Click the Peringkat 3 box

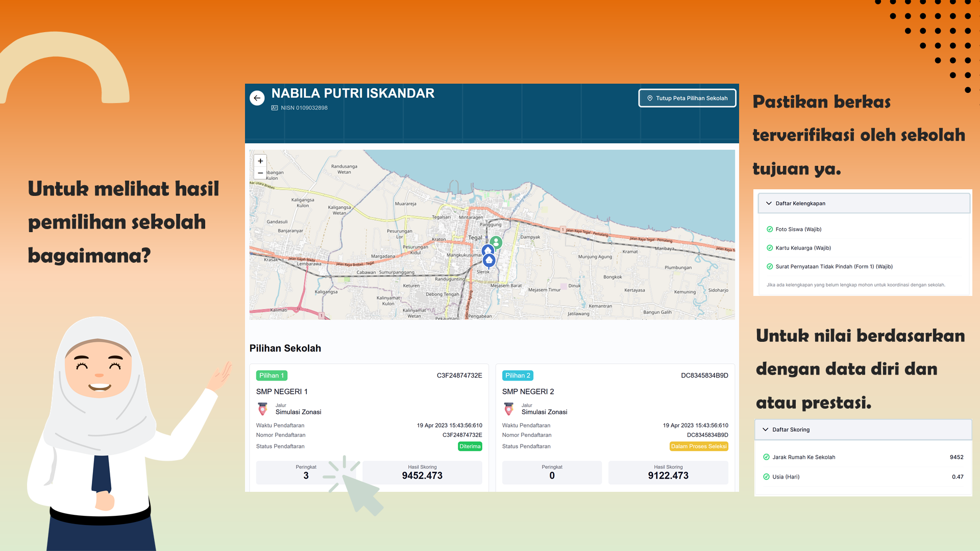click(306, 472)
